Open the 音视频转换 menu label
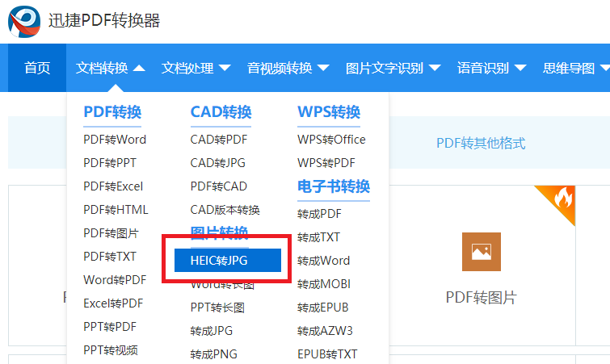Image resolution: width=610 pixels, height=364 pixels. point(280,68)
